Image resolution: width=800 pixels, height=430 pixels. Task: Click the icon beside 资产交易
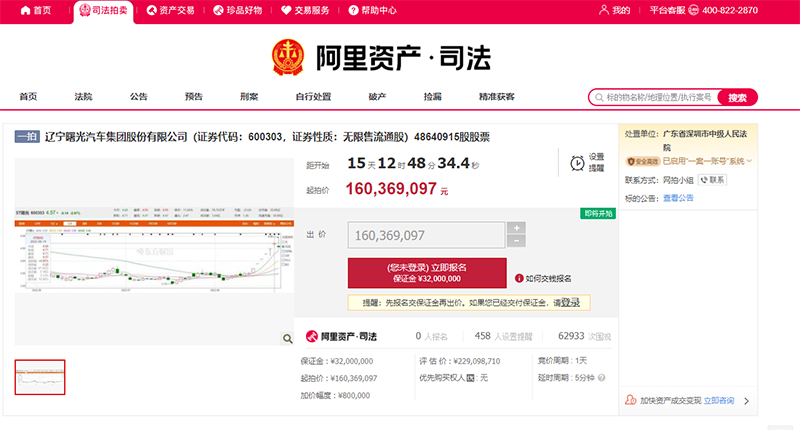[151, 10]
